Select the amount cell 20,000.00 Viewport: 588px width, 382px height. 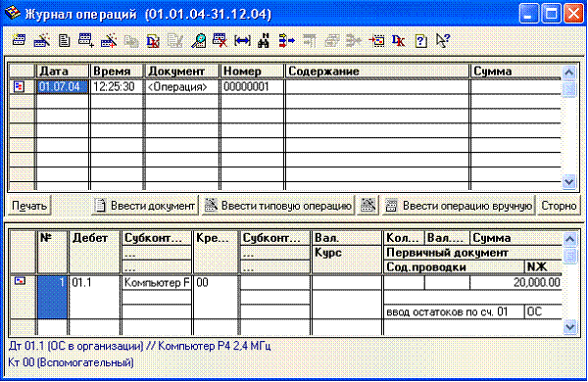tap(516, 283)
